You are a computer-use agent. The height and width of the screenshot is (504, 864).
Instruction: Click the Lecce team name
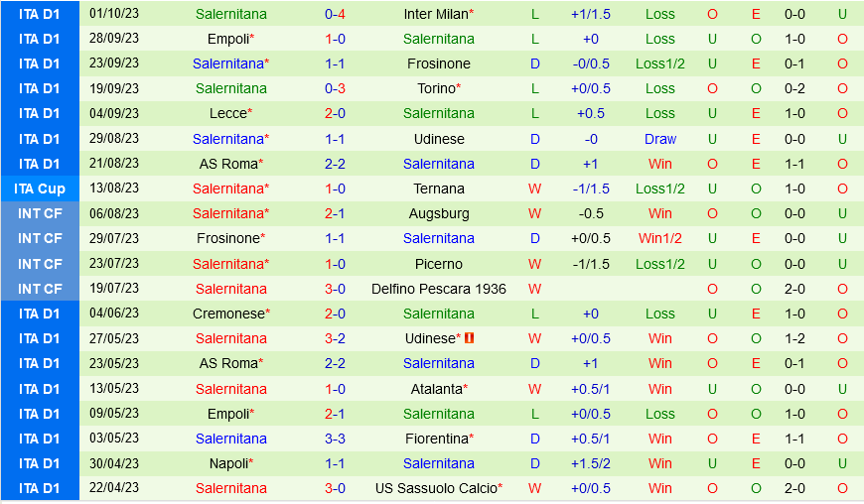[x=227, y=113]
